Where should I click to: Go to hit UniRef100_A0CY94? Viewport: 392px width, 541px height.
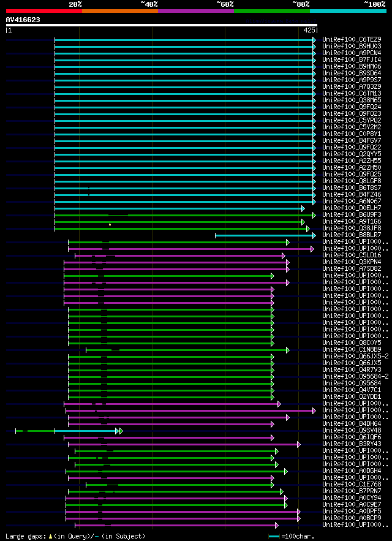coord(352,497)
